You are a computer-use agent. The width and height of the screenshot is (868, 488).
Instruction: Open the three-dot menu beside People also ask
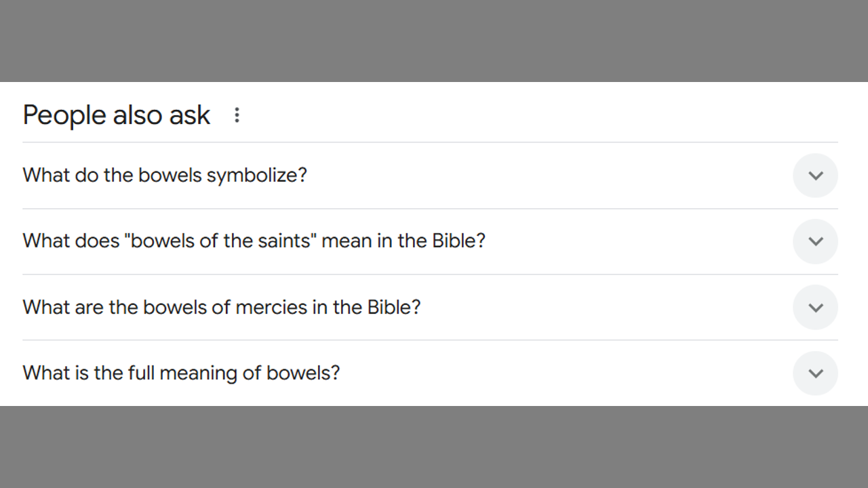click(x=237, y=115)
